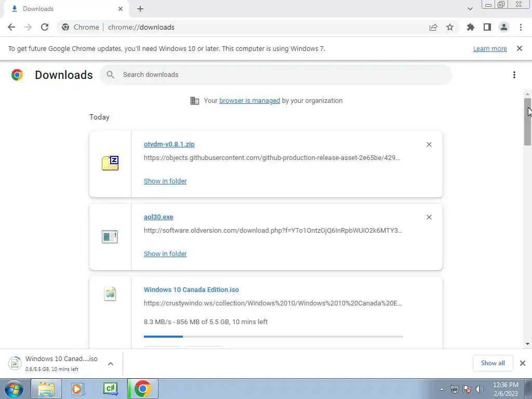Bookmark this tab with the star icon
This screenshot has height=399, width=532.
450,27
